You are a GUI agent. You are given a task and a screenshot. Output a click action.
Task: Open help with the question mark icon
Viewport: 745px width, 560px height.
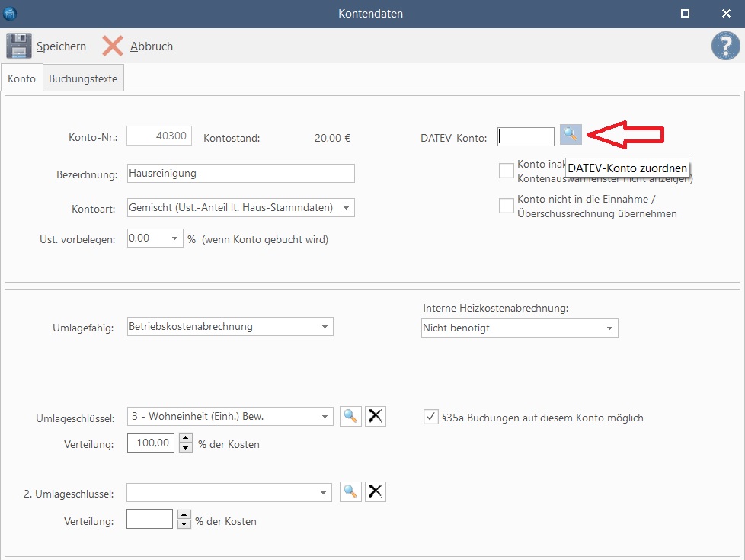[725, 46]
